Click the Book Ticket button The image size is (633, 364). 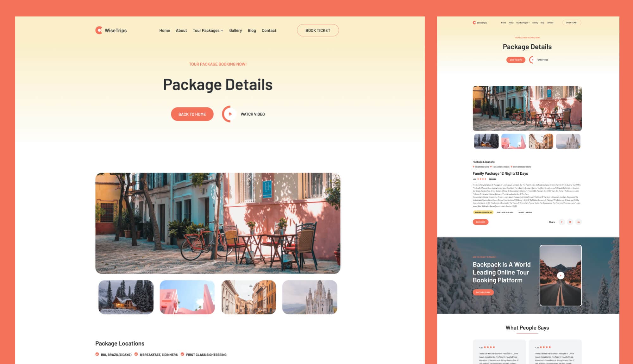pos(317,30)
